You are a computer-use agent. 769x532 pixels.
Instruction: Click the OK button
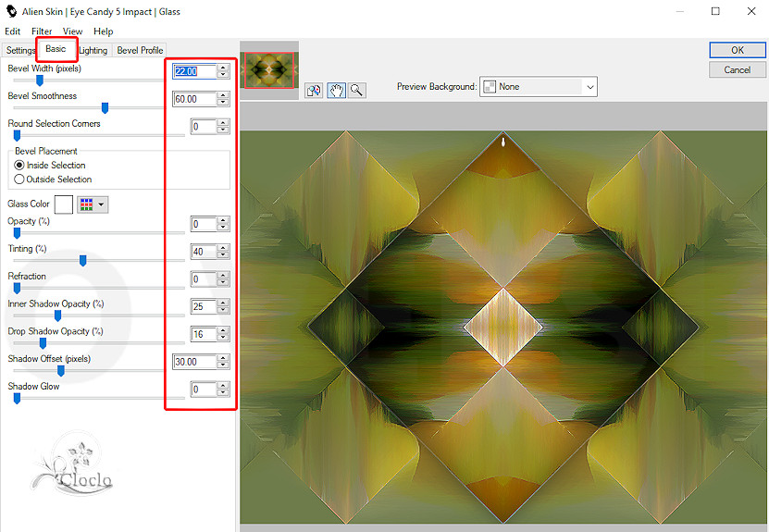click(x=737, y=50)
